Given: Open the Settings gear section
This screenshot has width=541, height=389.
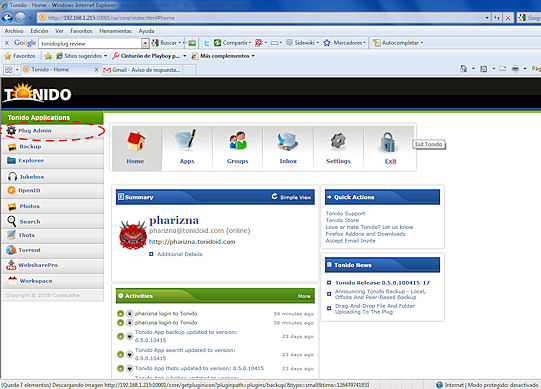Looking at the screenshot, I should pos(338,141).
